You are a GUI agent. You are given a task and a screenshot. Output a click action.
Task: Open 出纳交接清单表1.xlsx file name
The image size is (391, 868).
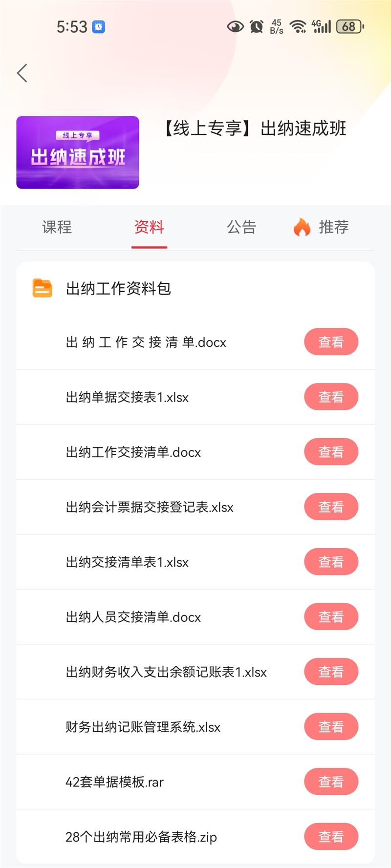127,562
